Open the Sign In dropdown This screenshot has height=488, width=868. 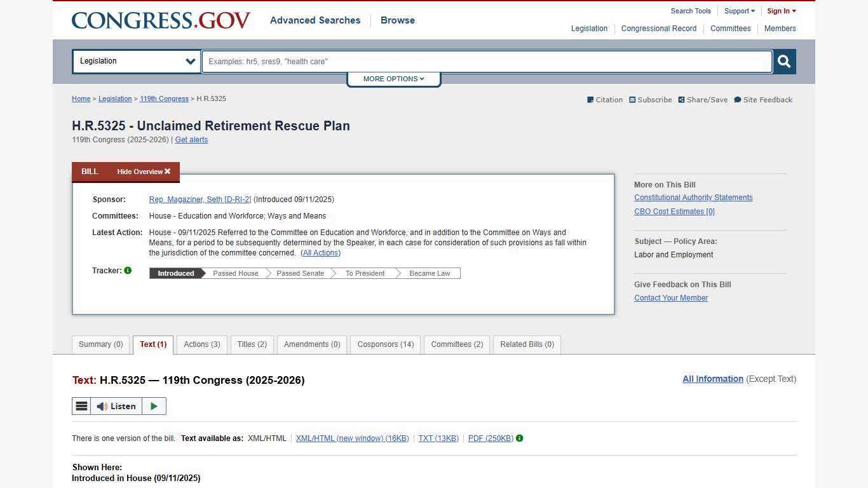pos(781,11)
